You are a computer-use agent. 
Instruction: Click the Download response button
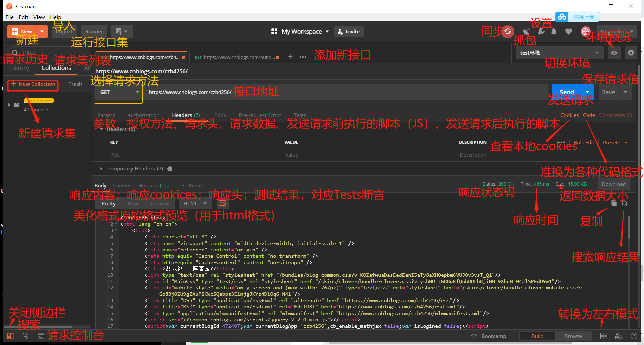(x=613, y=184)
